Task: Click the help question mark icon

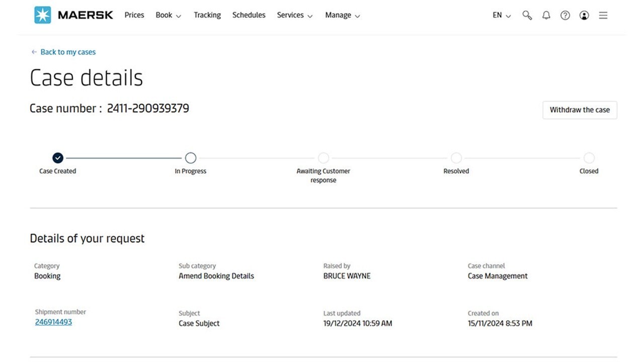Action: click(x=565, y=15)
